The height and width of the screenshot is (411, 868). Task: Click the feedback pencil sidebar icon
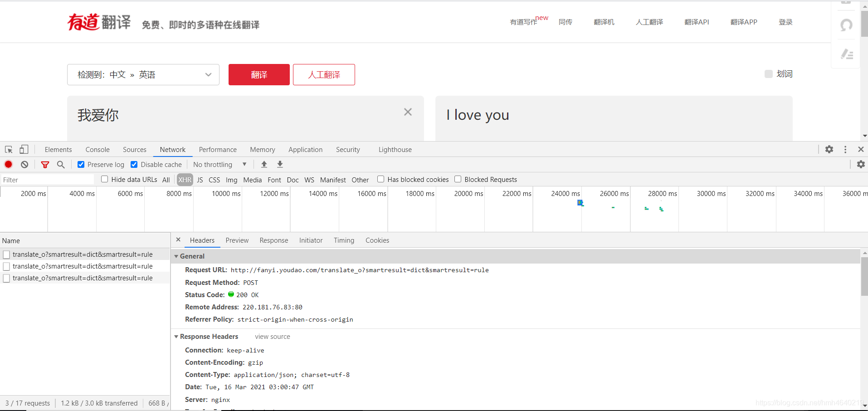[846, 54]
